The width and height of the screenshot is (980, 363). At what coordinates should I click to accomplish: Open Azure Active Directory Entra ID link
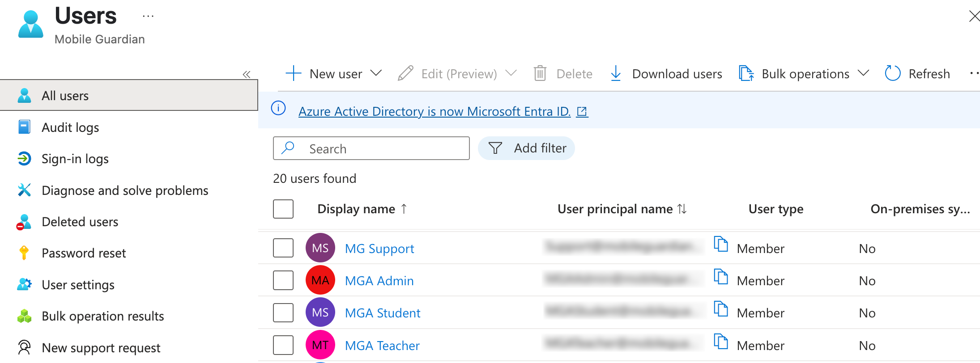(435, 111)
